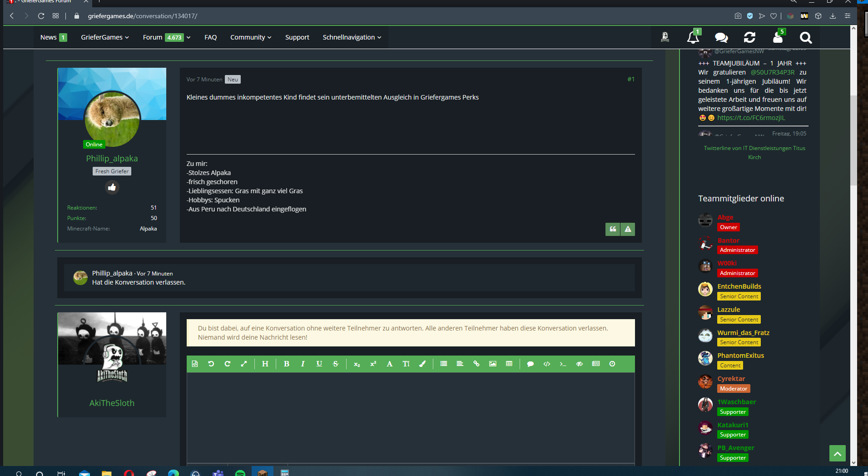
Task: Click into the reply message text area
Action: click(411, 417)
